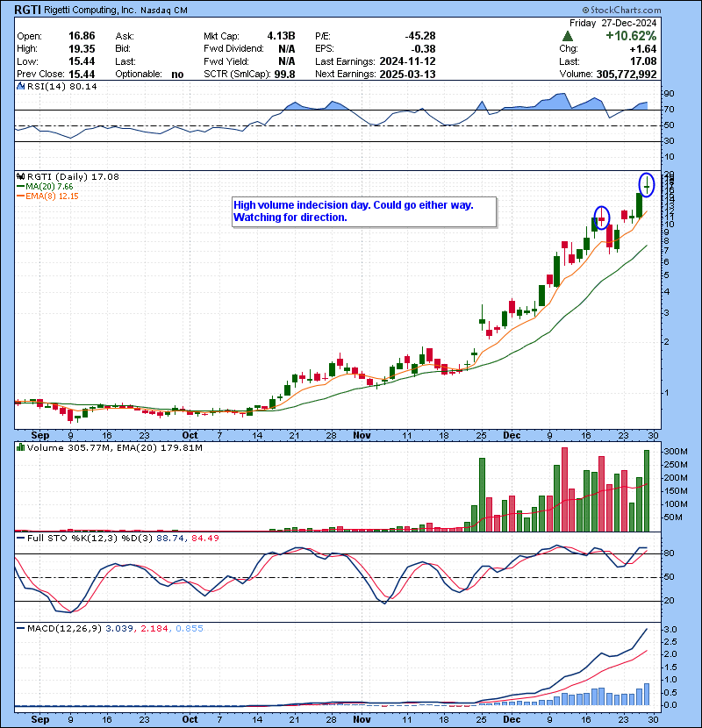This screenshot has height=728, width=702.
Task: Select the Chg value +1.64
Action: click(643, 49)
